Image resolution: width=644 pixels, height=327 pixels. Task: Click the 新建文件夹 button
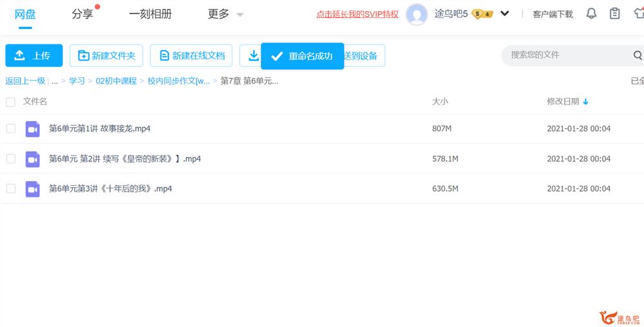tap(106, 55)
